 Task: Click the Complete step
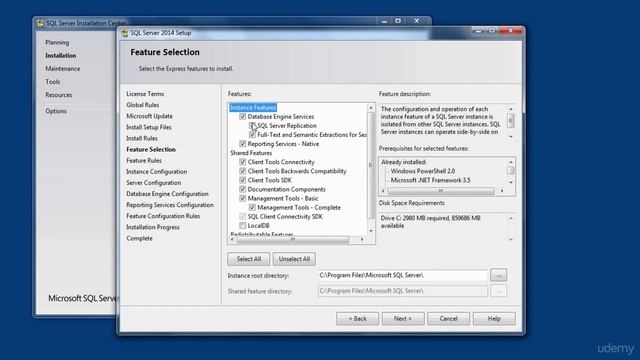(139, 238)
